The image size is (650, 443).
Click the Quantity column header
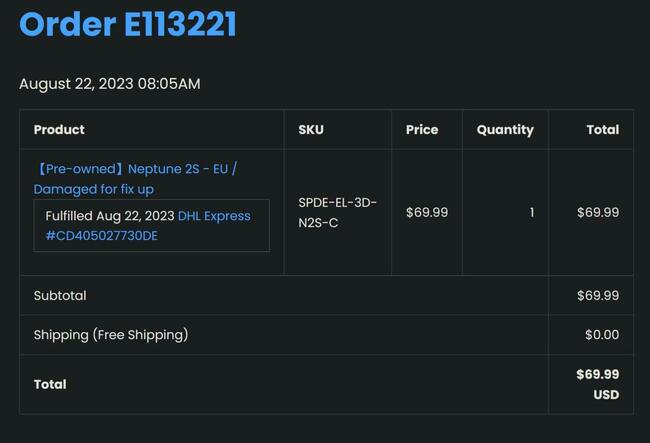(x=505, y=130)
